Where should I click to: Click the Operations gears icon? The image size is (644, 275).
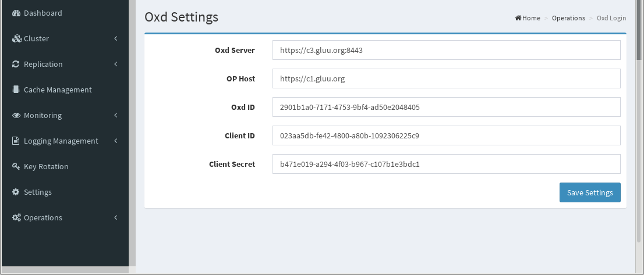[x=16, y=217]
